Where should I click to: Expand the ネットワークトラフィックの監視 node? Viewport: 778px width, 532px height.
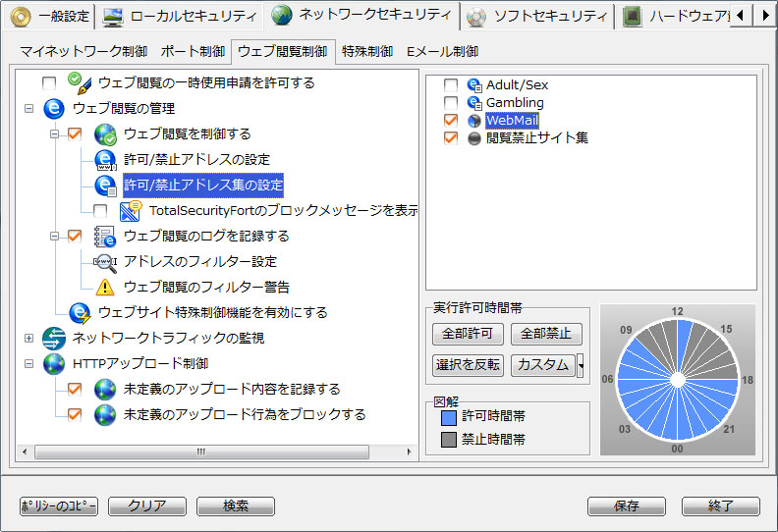click(x=28, y=338)
